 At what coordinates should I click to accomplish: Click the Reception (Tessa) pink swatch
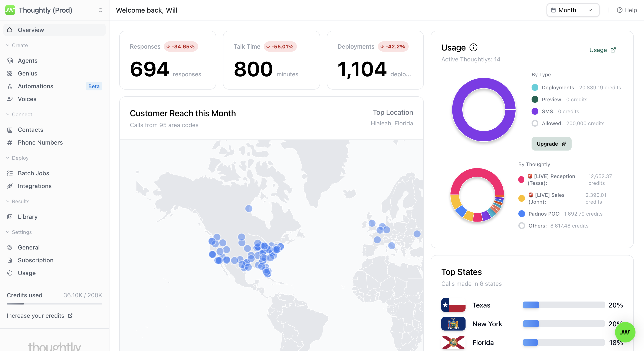click(521, 180)
